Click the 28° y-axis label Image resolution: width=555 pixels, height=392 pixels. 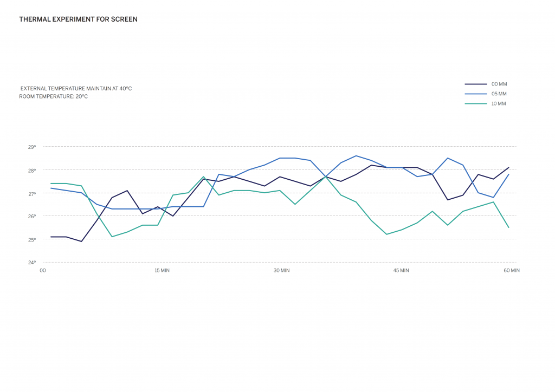(x=33, y=170)
